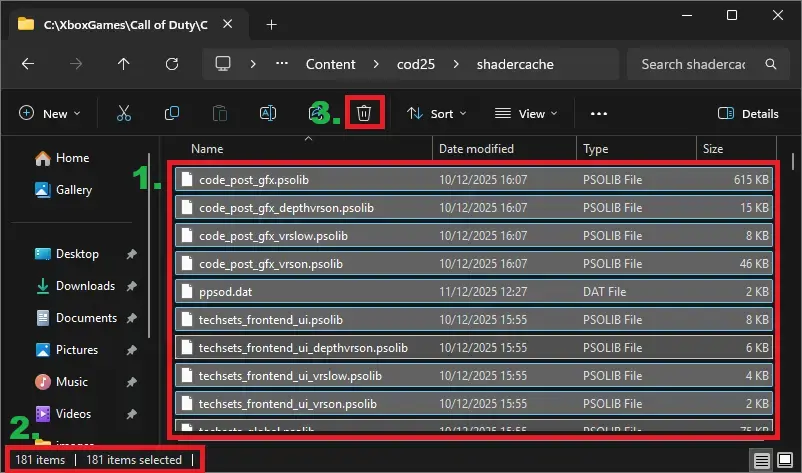
Task: Close the Call of Duty tab
Action: [228, 24]
